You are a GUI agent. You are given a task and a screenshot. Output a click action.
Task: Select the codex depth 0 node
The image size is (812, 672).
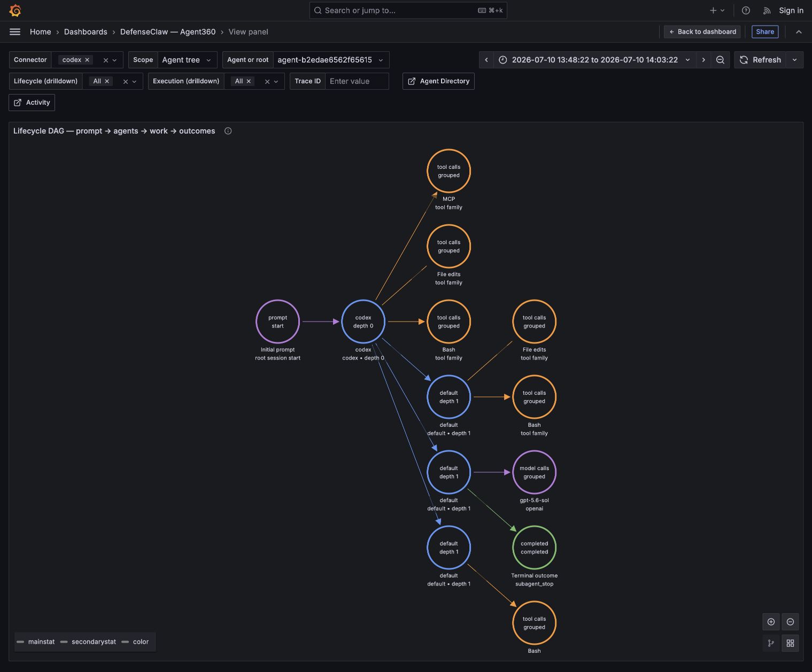click(363, 322)
